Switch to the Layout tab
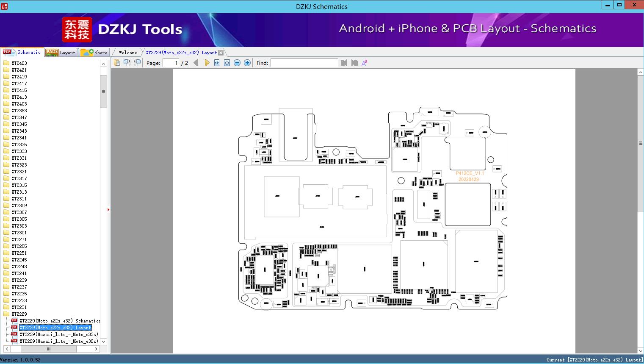The width and height of the screenshot is (644, 364). [61, 53]
